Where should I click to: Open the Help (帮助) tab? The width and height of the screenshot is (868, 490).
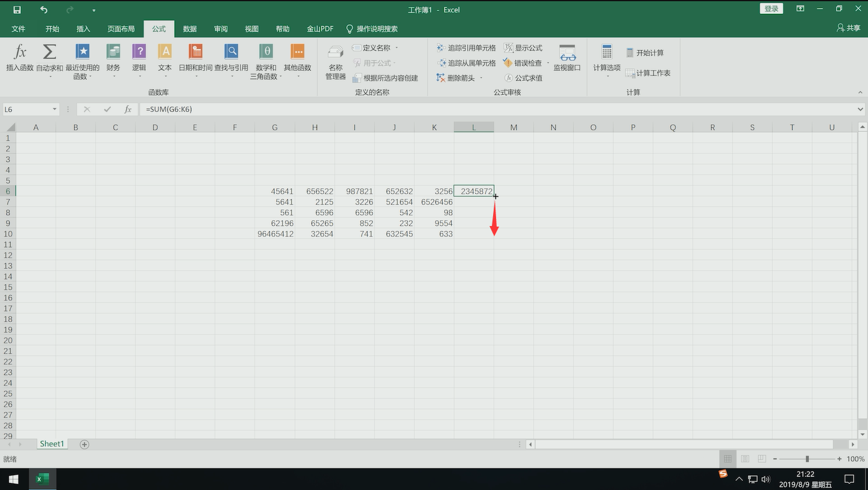283,29
